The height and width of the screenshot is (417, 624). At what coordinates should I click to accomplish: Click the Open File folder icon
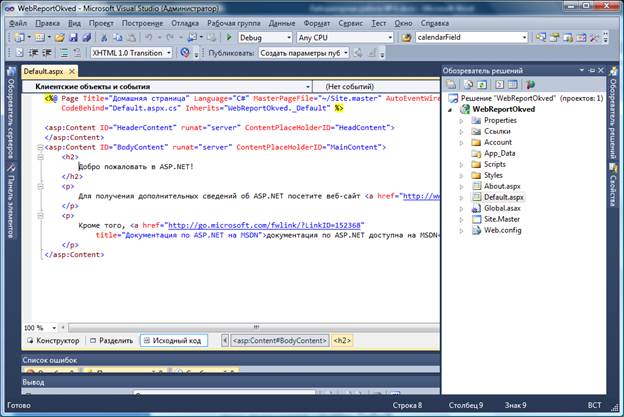click(x=60, y=38)
